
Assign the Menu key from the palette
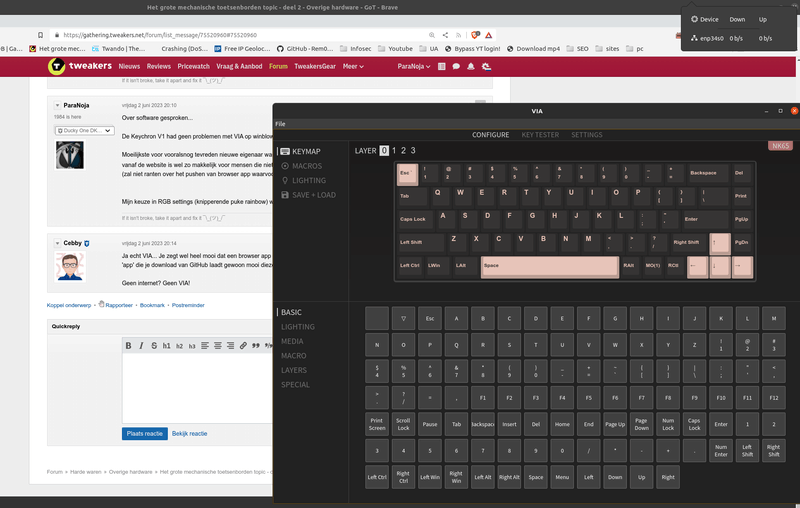562,477
